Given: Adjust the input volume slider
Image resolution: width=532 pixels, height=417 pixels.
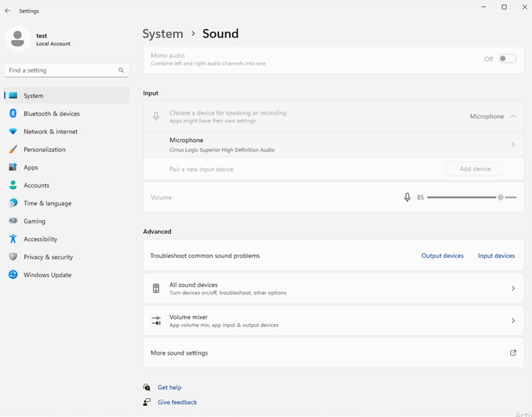Looking at the screenshot, I should [x=501, y=197].
